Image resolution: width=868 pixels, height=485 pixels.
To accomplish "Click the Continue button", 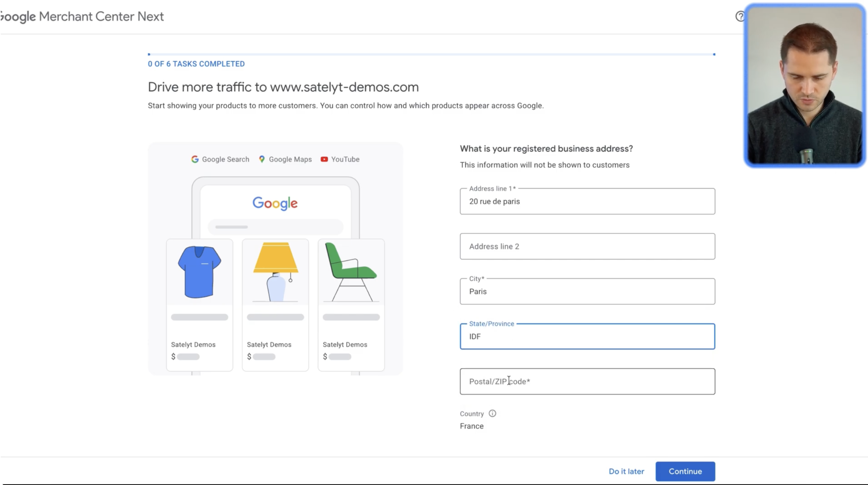I will point(685,471).
